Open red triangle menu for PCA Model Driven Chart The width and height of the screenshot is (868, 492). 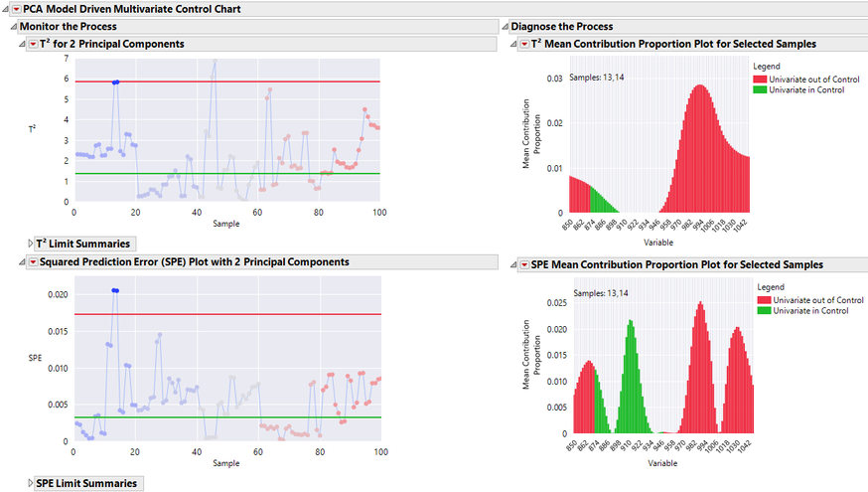[x=17, y=9]
